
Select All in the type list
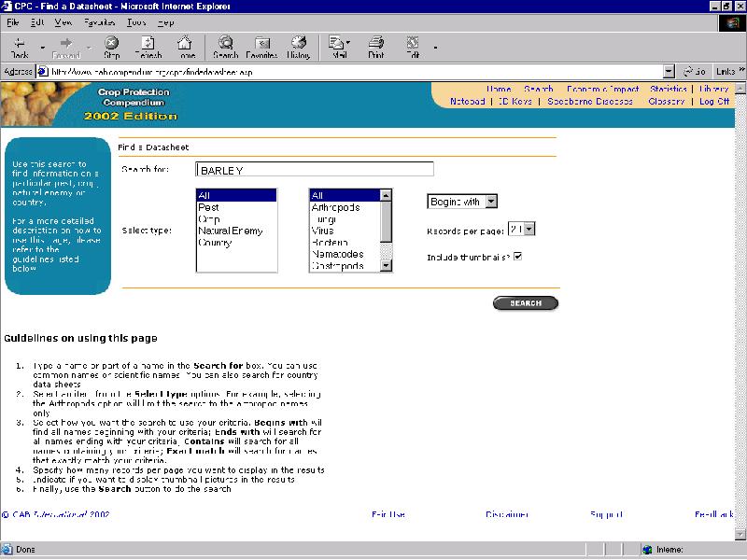[236, 195]
